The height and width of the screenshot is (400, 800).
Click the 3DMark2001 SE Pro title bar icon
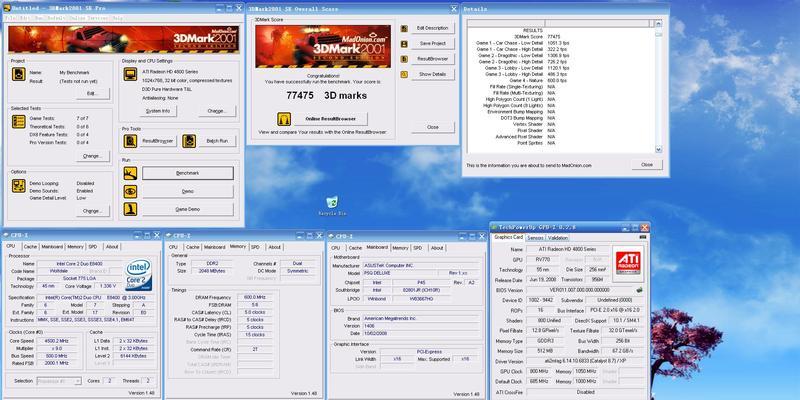[x=7, y=8]
